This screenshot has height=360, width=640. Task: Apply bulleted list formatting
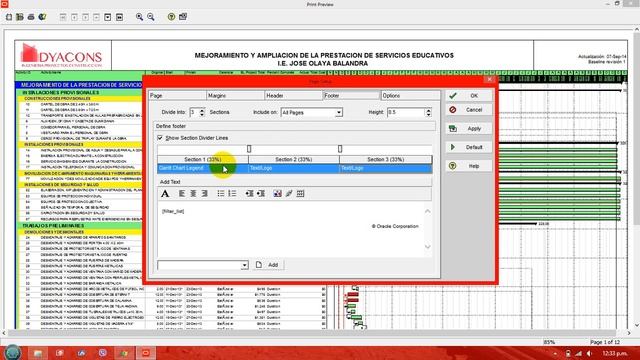[221, 193]
